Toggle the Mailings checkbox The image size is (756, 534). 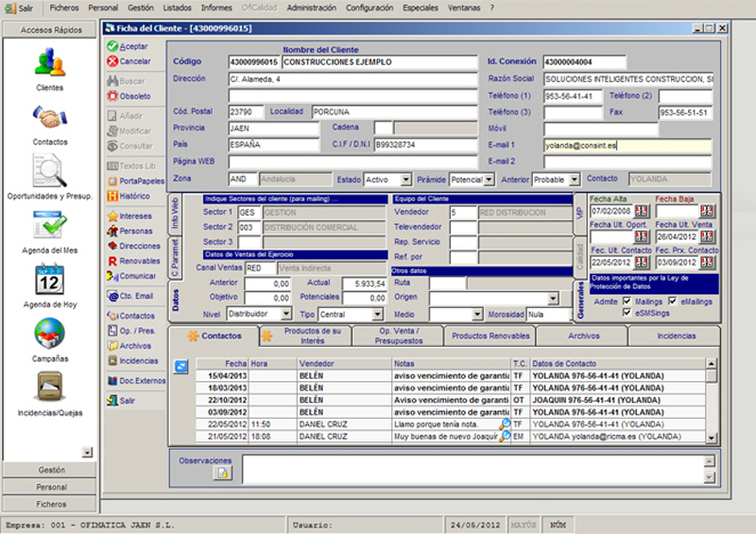(627, 301)
